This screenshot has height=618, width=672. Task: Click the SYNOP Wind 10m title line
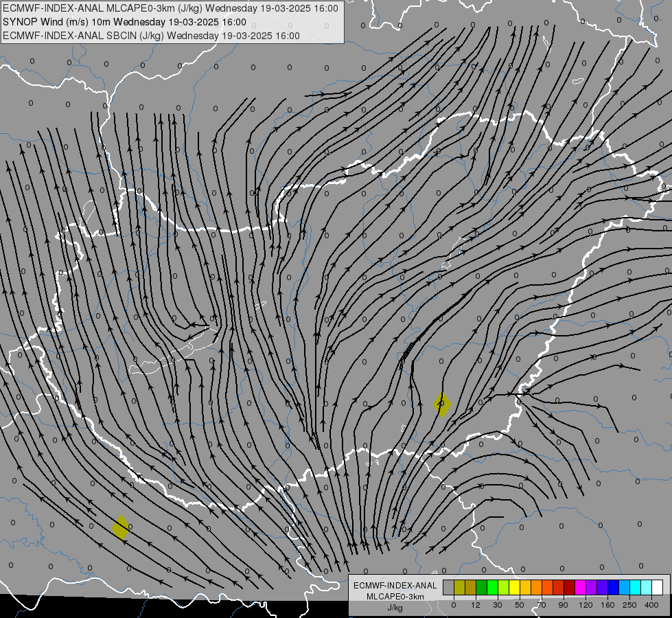coord(124,22)
